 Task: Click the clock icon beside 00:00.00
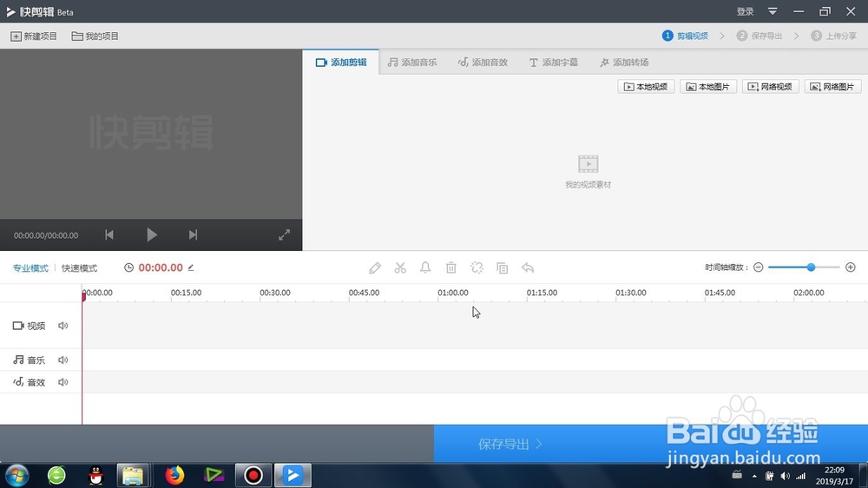coord(129,267)
